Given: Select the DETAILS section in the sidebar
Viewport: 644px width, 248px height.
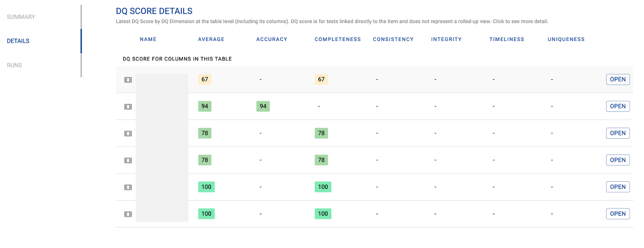Looking at the screenshot, I should click(x=18, y=41).
